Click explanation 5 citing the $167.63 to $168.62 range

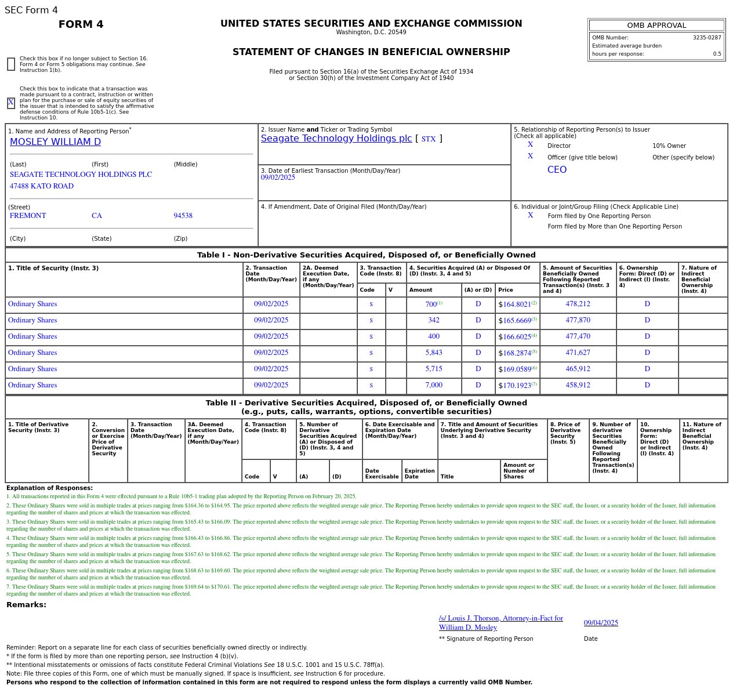361,558
